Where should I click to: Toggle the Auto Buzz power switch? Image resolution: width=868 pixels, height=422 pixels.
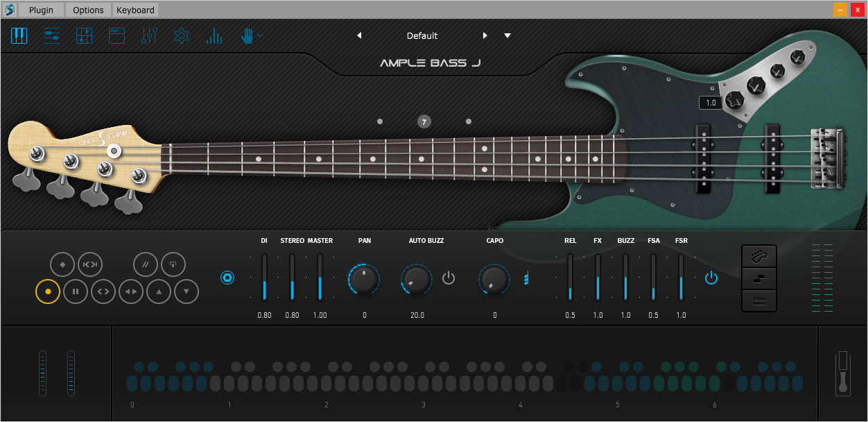pos(449,278)
